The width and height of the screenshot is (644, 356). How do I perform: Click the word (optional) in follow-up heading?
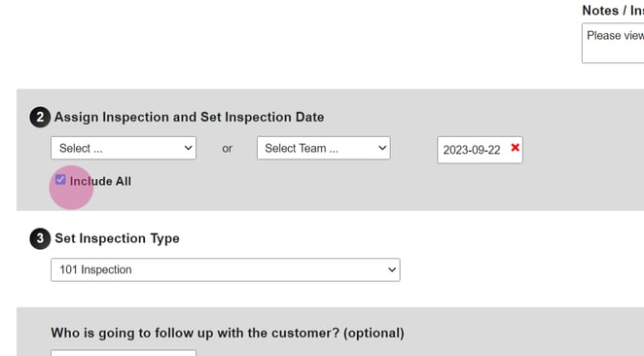pos(374,333)
